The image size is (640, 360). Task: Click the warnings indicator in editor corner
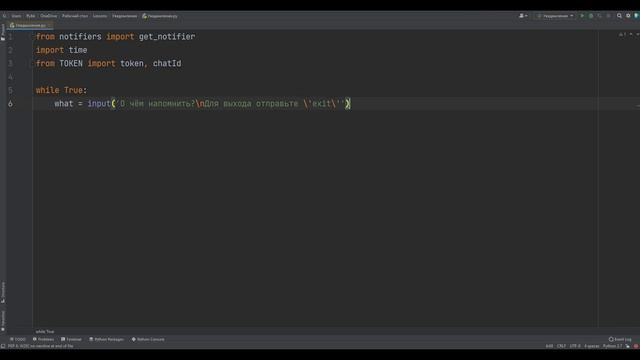coord(622,35)
